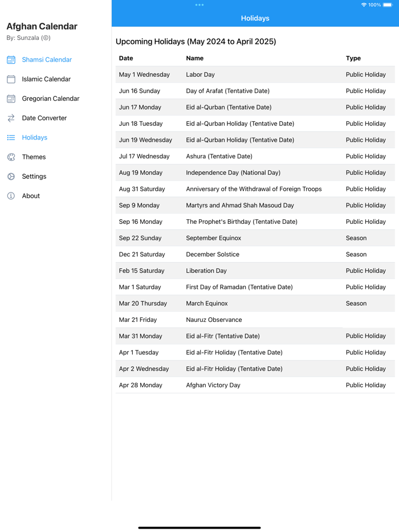Go to Shamsi Calendar menu item
This screenshot has height=532, width=399.
click(47, 60)
